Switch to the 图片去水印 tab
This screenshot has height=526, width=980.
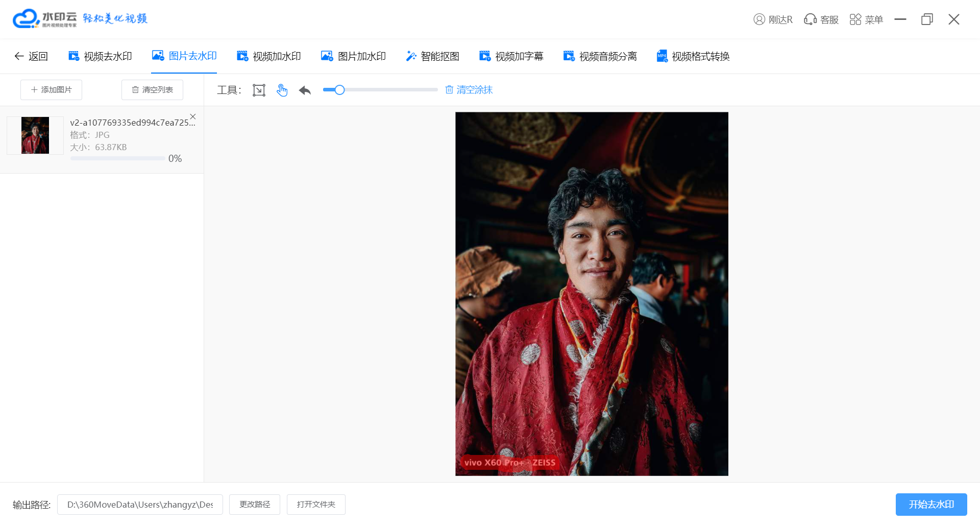coord(184,56)
